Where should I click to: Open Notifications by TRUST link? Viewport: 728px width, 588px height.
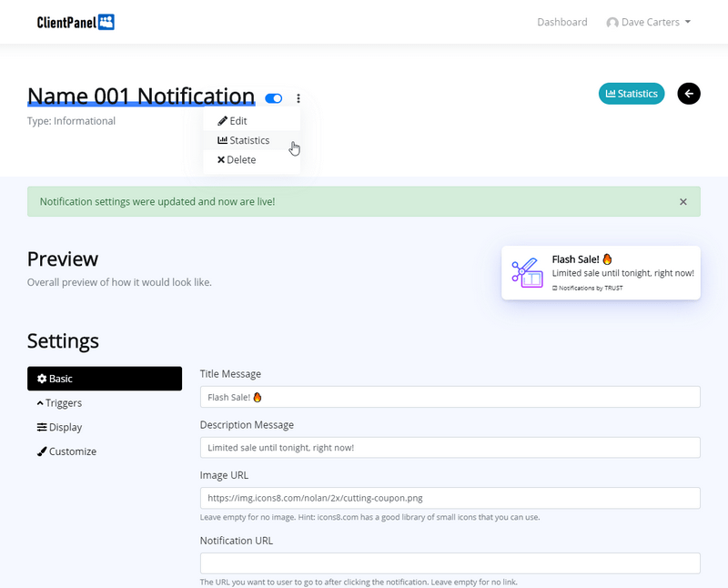click(587, 288)
